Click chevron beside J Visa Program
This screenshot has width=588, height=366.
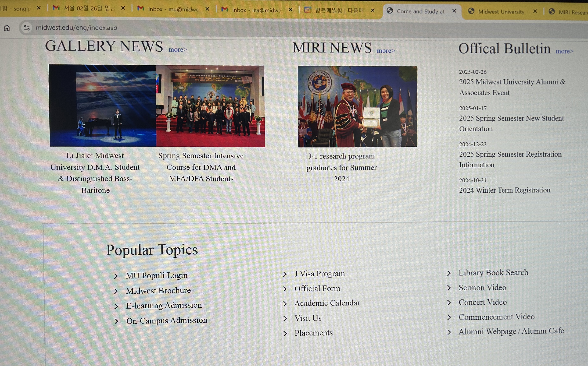pos(285,274)
